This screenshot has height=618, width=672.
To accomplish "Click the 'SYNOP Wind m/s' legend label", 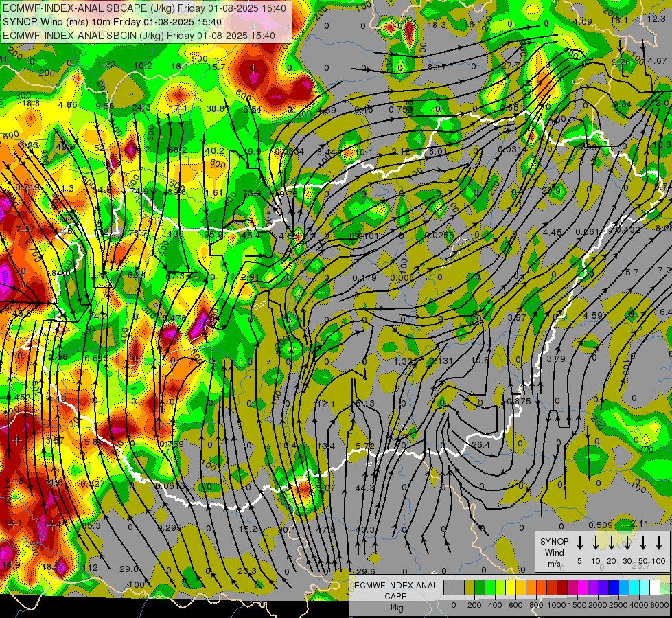I will [554, 552].
